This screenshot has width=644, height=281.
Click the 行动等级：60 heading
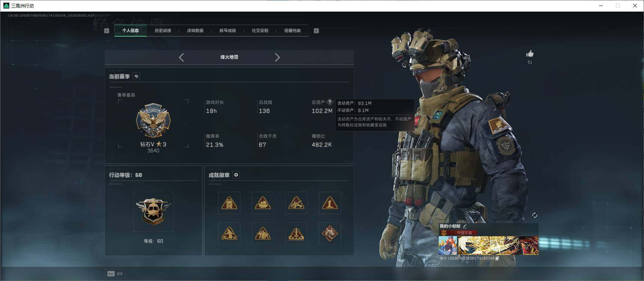126,175
